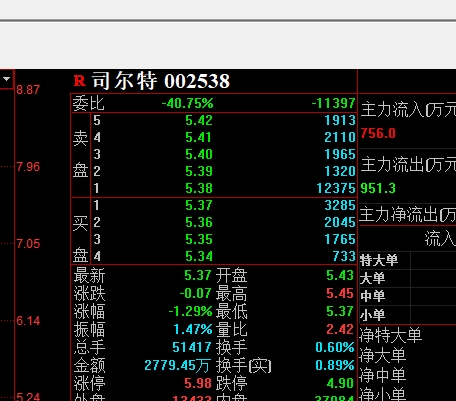
Task: Click the 最低 value 5.37
Action: pyautogui.click(x=340, y=311)
